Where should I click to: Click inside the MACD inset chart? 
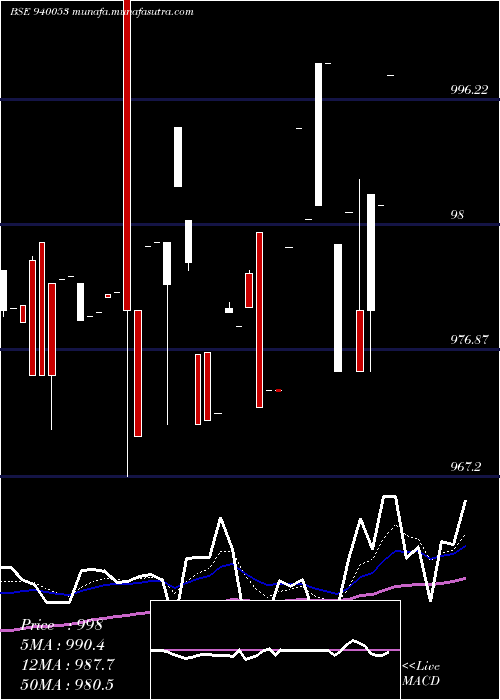[275, 650]
